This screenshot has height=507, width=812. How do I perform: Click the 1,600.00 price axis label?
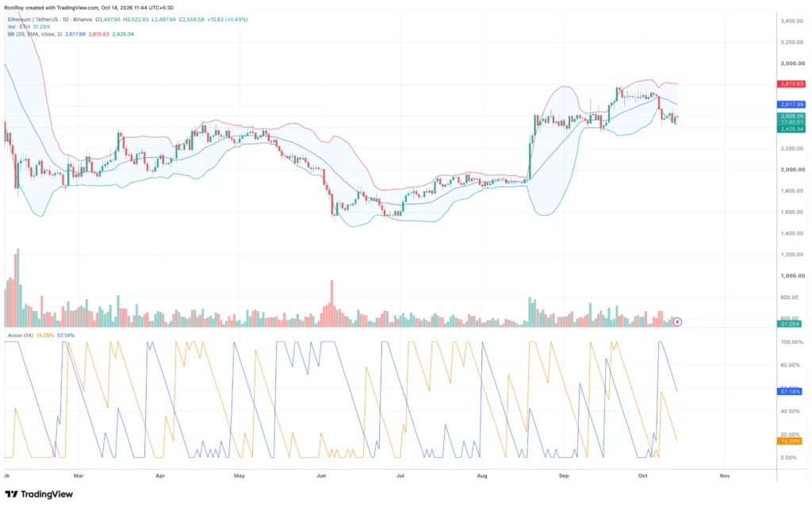[x=792, y=213]
